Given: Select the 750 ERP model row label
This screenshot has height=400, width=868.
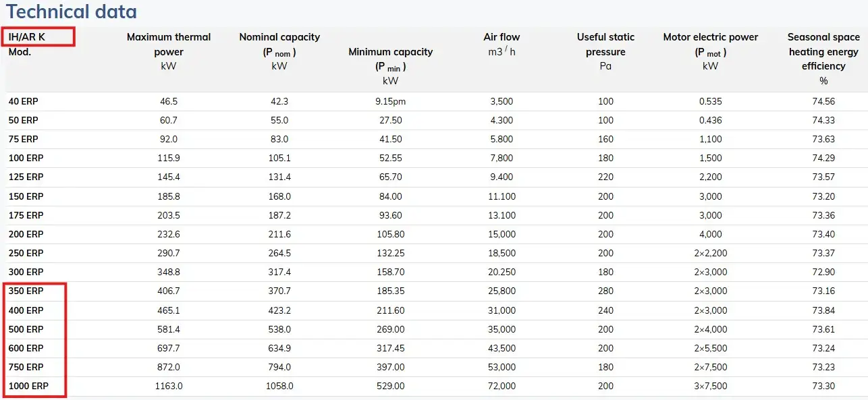Looking at the screenshot, I should (x=26, y=367).
